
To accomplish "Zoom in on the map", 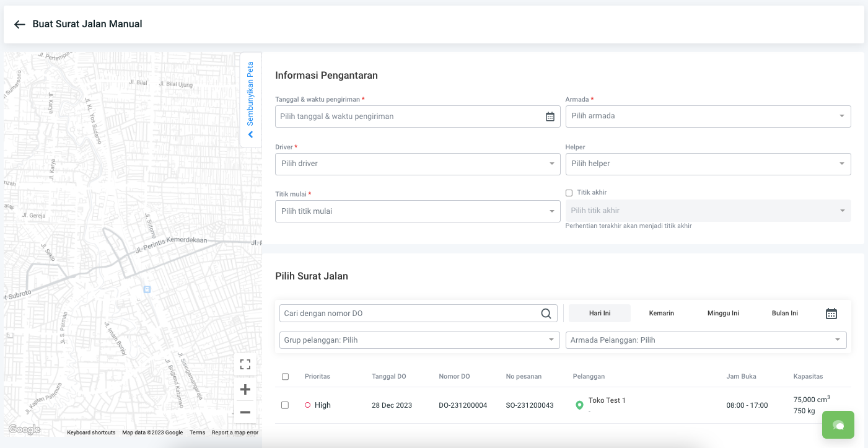I will [245, 390].
